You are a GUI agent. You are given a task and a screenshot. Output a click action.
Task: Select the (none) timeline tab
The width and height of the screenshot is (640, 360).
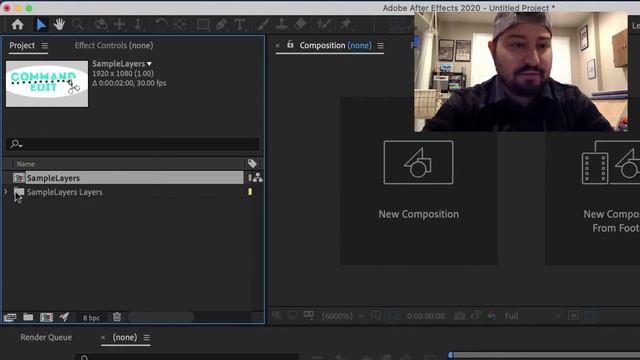tap(125, 337)
